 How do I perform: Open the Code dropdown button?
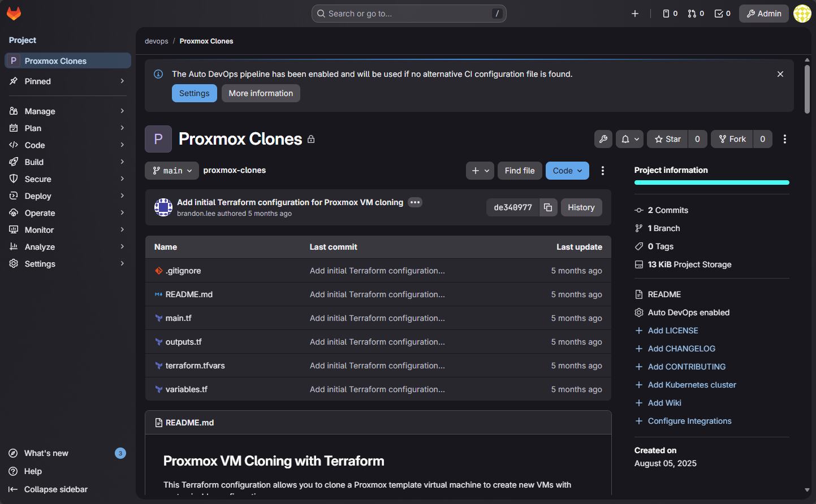[567, 171]
